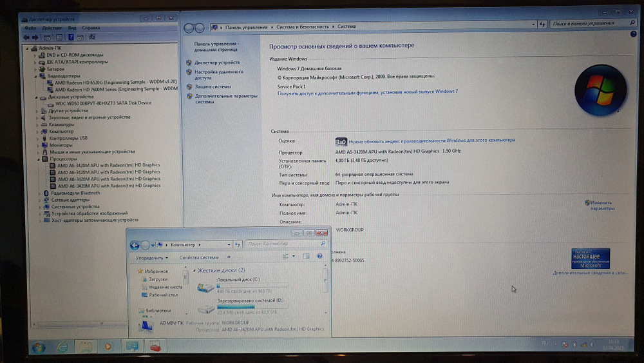This screenshot has height=363, width=644.
Task: Select WDC WD50 SATA Disk Device
Action: [x=103, y=103]
